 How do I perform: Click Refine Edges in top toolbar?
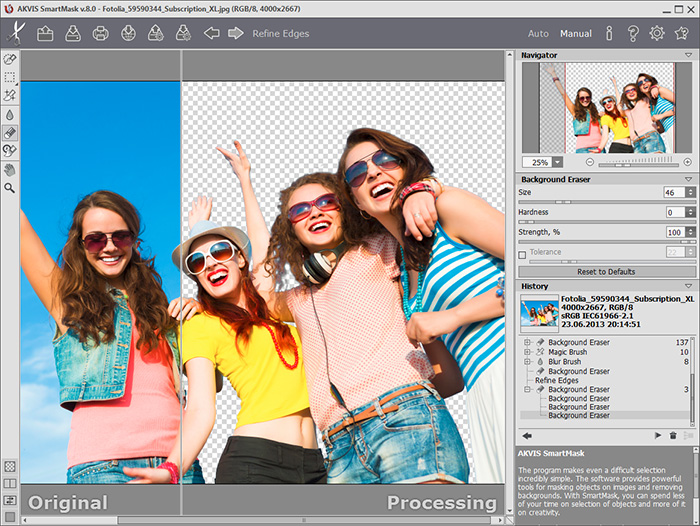281,34
